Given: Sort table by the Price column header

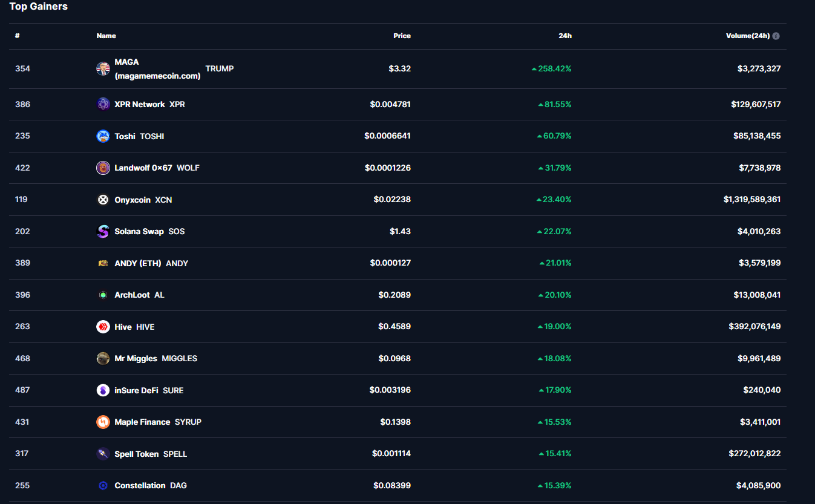Looking at the screenshot, I should pyautogui.click(x=402, y=36).
